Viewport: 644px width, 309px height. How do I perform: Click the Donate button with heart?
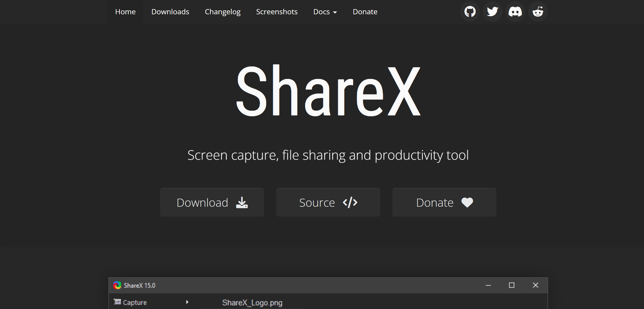444,202
